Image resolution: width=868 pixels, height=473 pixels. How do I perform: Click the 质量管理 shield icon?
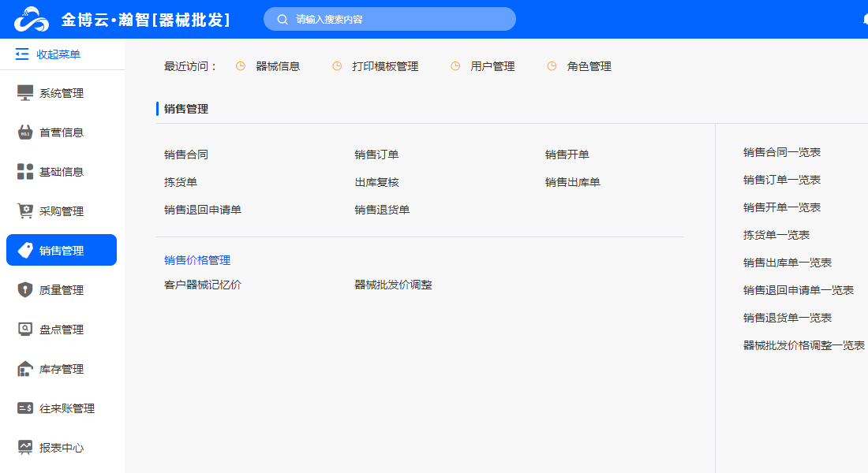25,290
